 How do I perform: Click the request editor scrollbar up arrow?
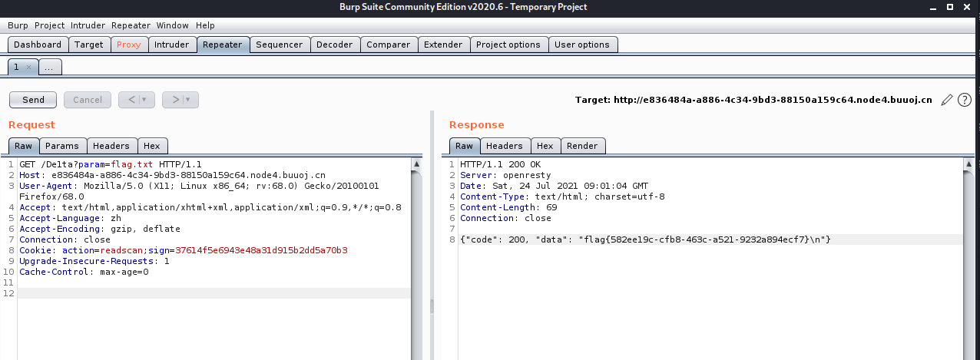click(417, 163)
